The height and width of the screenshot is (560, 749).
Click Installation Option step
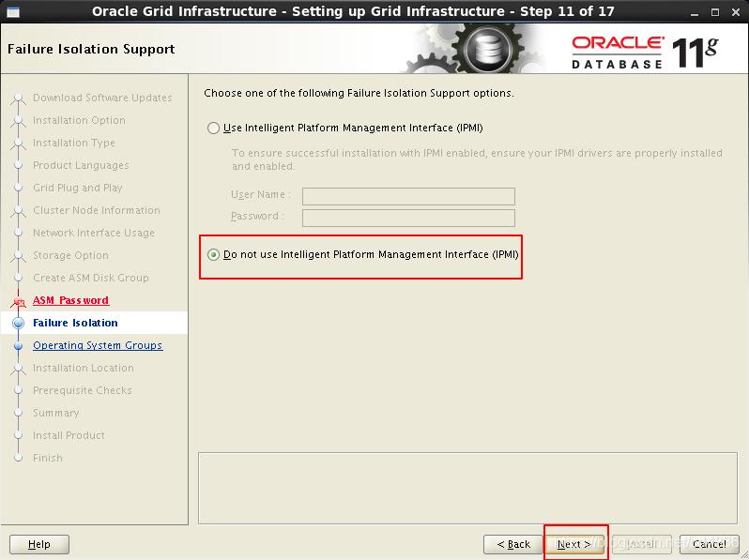79,120
